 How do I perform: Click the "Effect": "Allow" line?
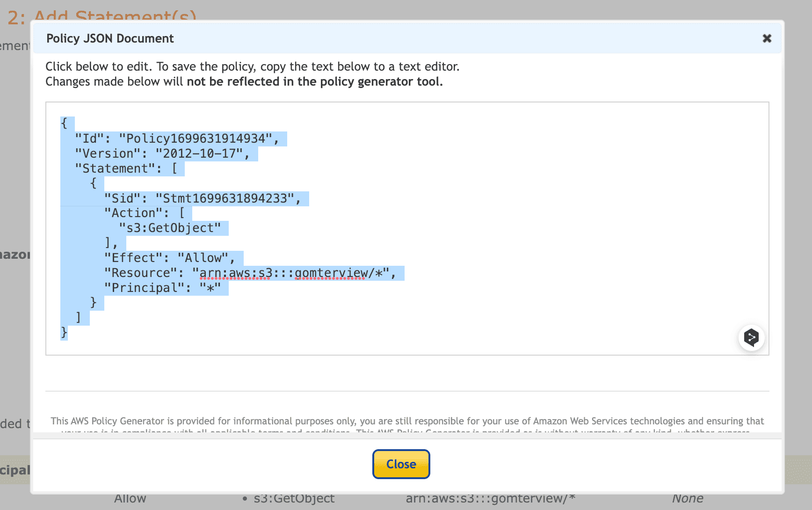(169, 258)
